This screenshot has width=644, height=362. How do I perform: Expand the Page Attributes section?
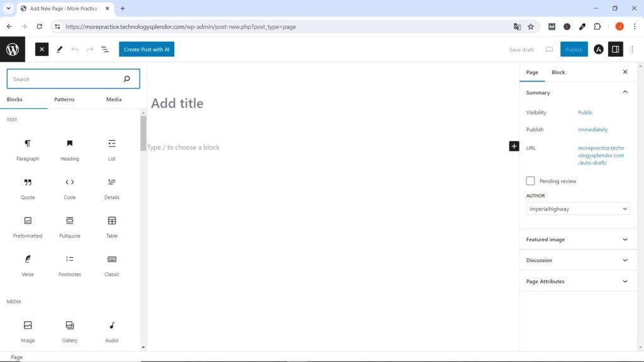tap(578, 282)
